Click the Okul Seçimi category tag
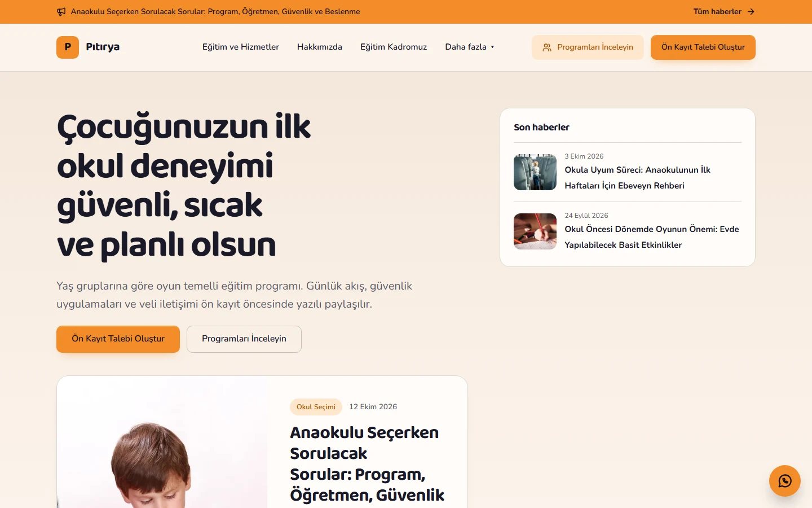 (x=316, y=407)
